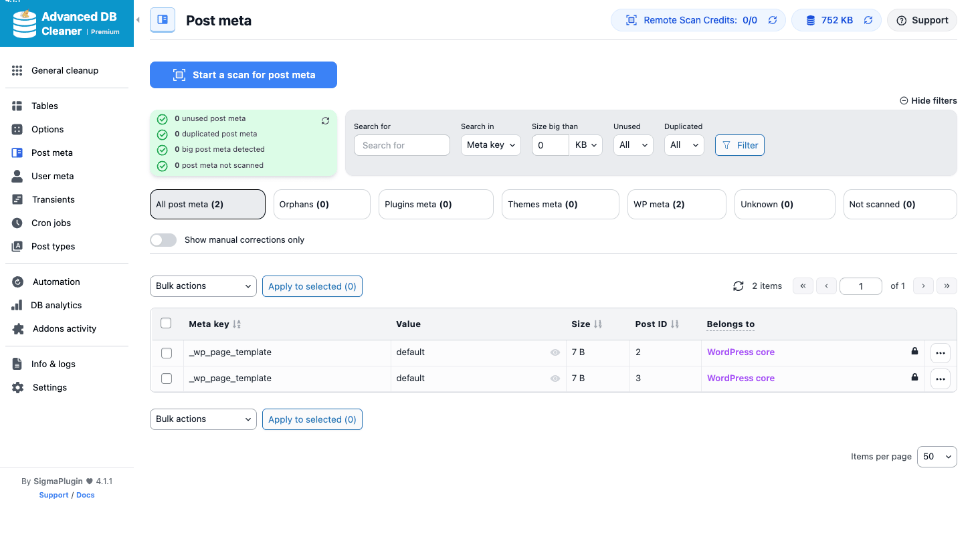Screen dimensions: 980x535
Task: Select the WP meta tab
Action: tap(677, 205)
